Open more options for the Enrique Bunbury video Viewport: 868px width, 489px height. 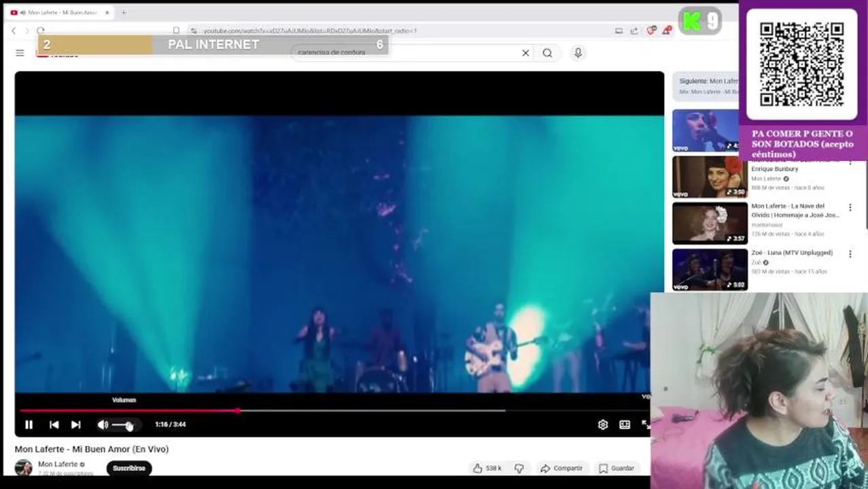point(850,163)
